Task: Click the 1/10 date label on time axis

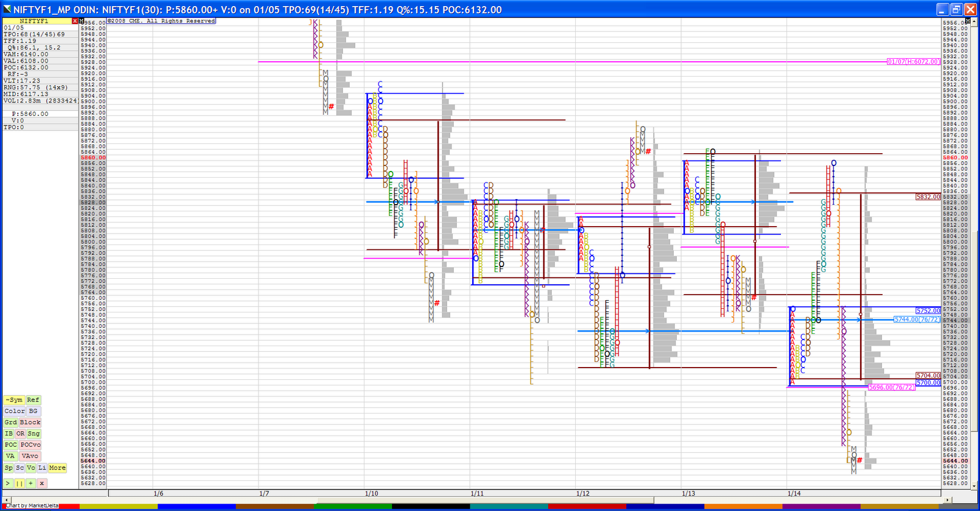Action: (x=371, y=493)
